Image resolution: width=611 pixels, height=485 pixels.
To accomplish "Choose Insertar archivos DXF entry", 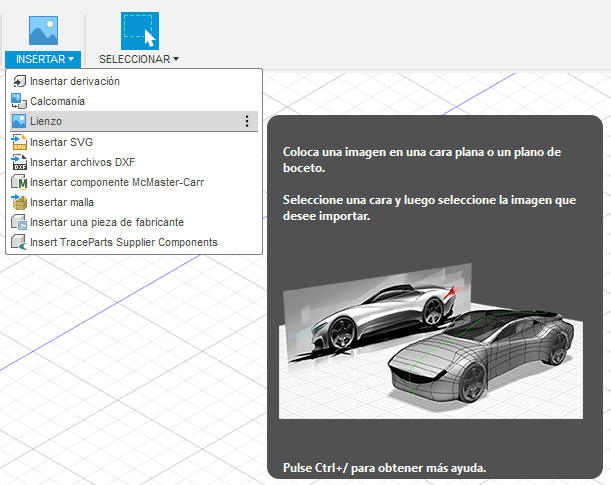I will 134,162.
